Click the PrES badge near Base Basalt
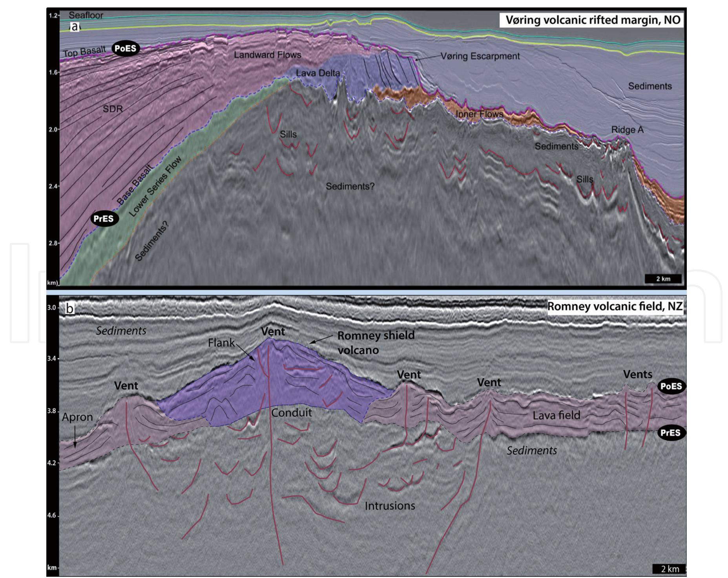This screenshot has height=578, width=728. click(x=104, y=219)
